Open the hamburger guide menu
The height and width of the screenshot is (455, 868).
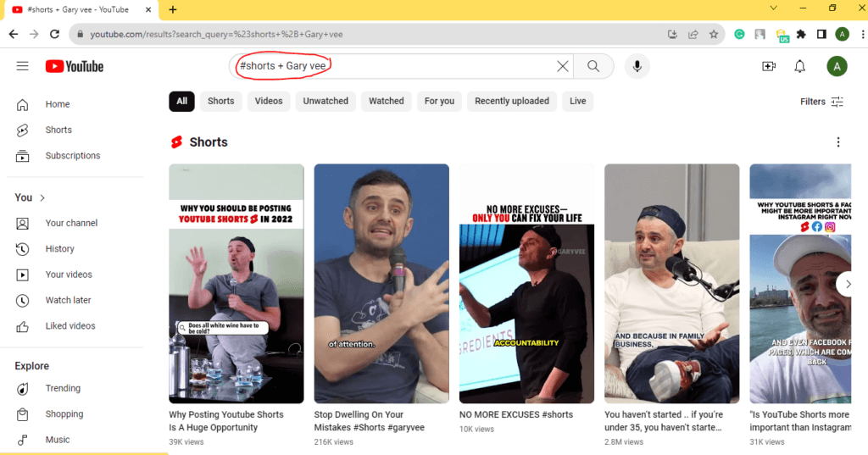pyautogui.click(x=22, y=66)
